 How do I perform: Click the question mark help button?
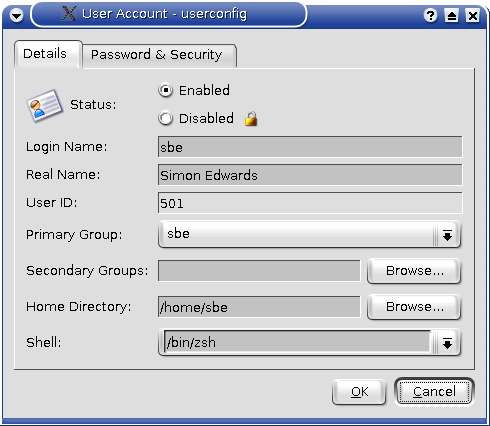(430, 15)
